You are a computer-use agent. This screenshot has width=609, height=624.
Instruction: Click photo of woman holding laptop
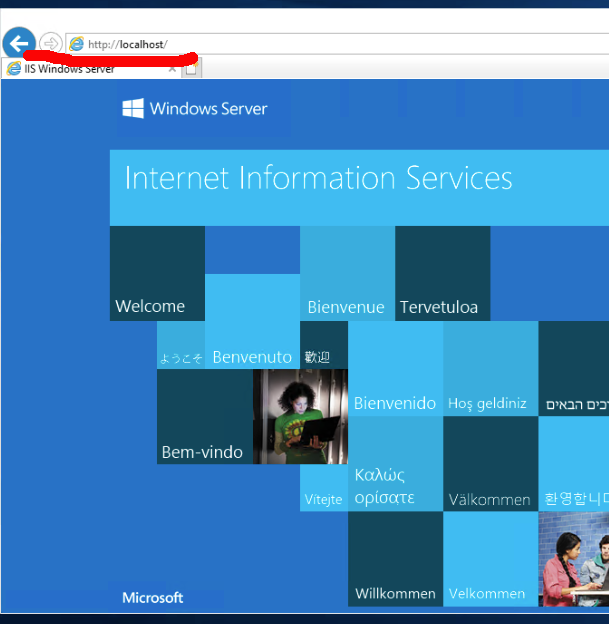coord(300,416)
